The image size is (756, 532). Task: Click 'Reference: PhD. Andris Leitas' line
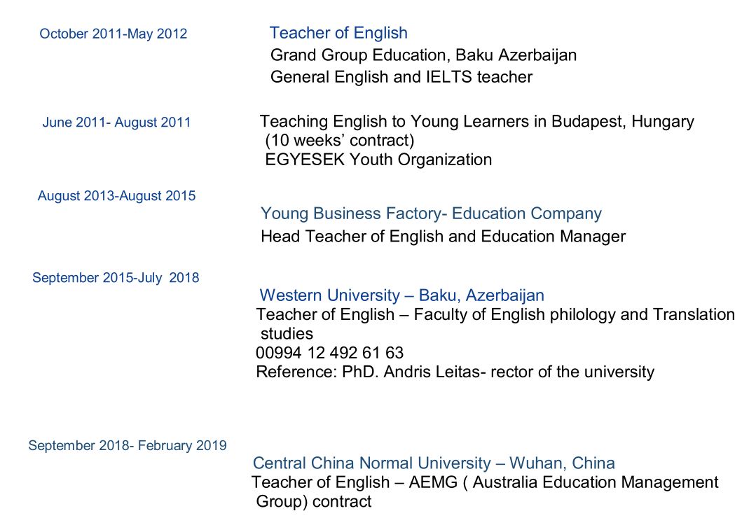coord(455,372)
